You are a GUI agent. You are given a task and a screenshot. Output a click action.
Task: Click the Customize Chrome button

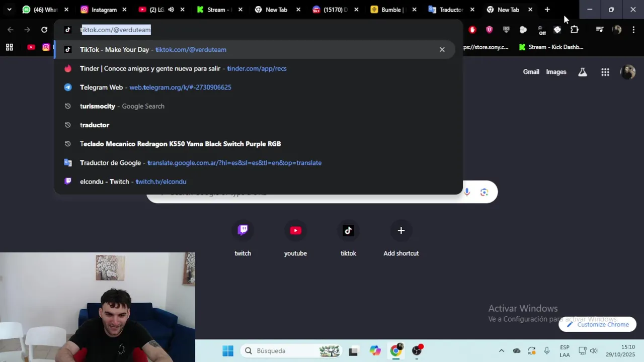coord(597,324)
